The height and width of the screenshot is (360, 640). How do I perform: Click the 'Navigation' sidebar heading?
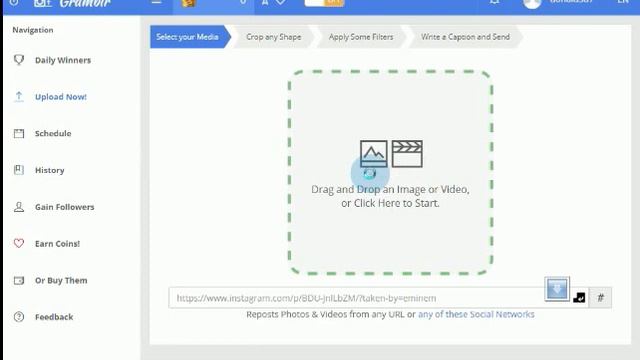click(33, 30)
